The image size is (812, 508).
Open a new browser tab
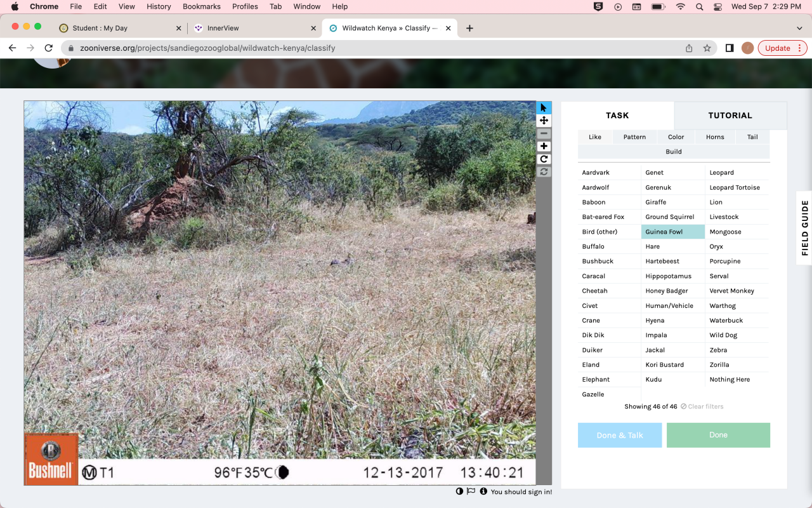click(469, 28)
